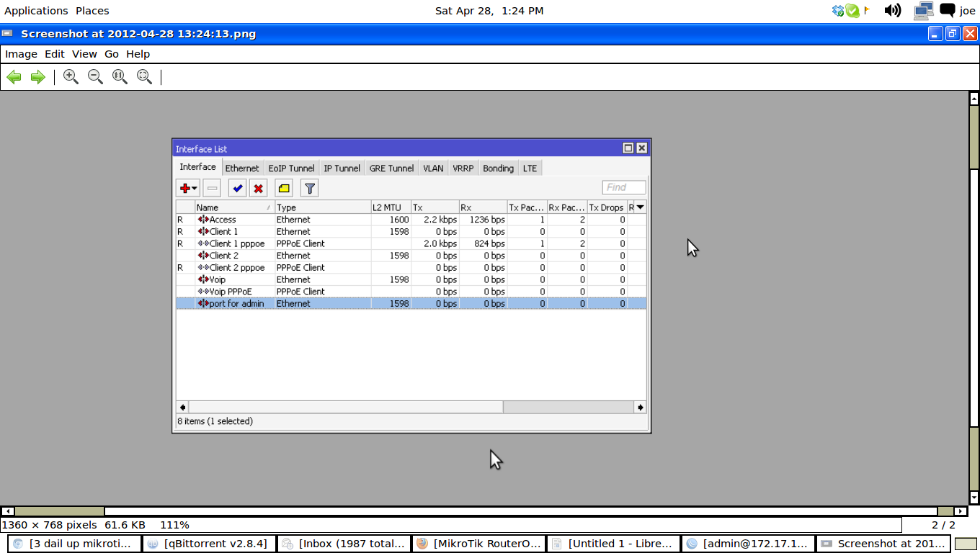Show image at normal size
This screenshot has height=553, width=980.
(x=120, y=77)
